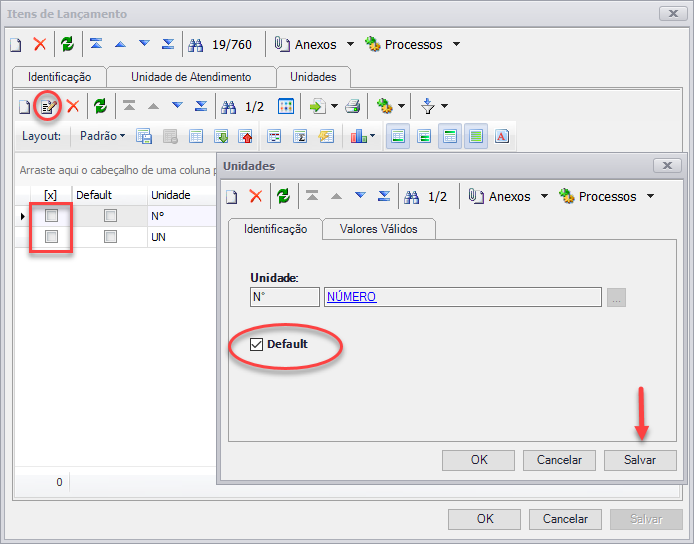Click the new record icon in the Unidades grid toolbar
This screenshot has height=544, width=694.
pos(25,107)
